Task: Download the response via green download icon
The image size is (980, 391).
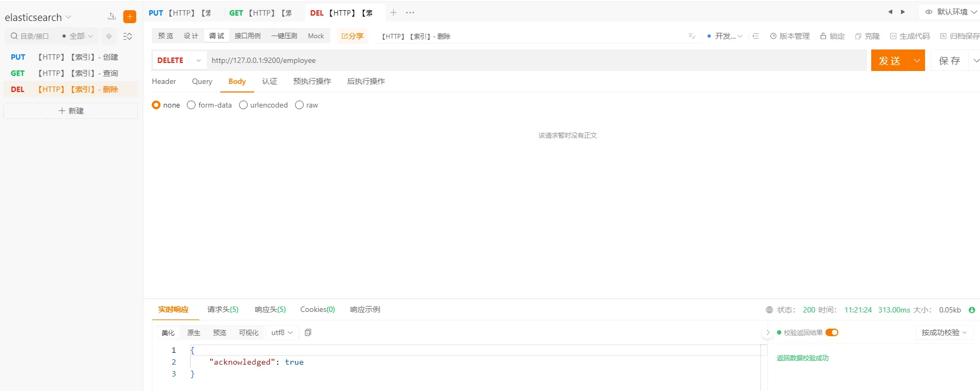Action: [972, 310]
